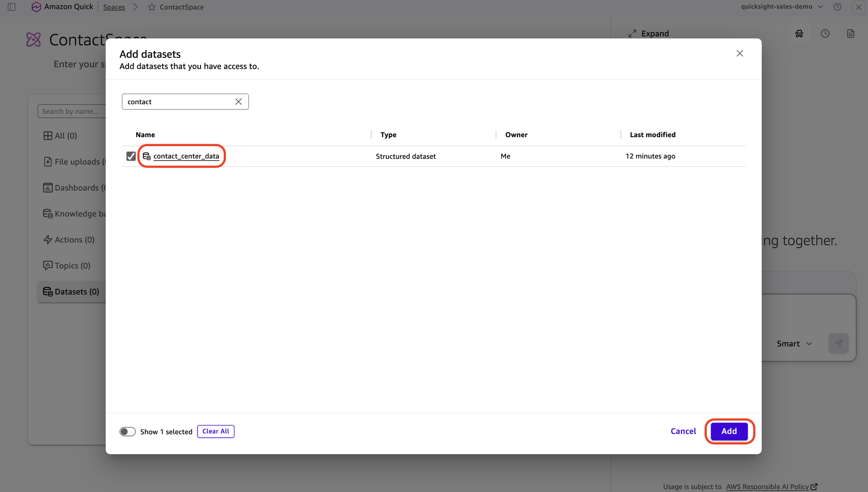Close the window with top-right X
The height and width of the screenshot is (492, 868).
[x=858, y=7]
